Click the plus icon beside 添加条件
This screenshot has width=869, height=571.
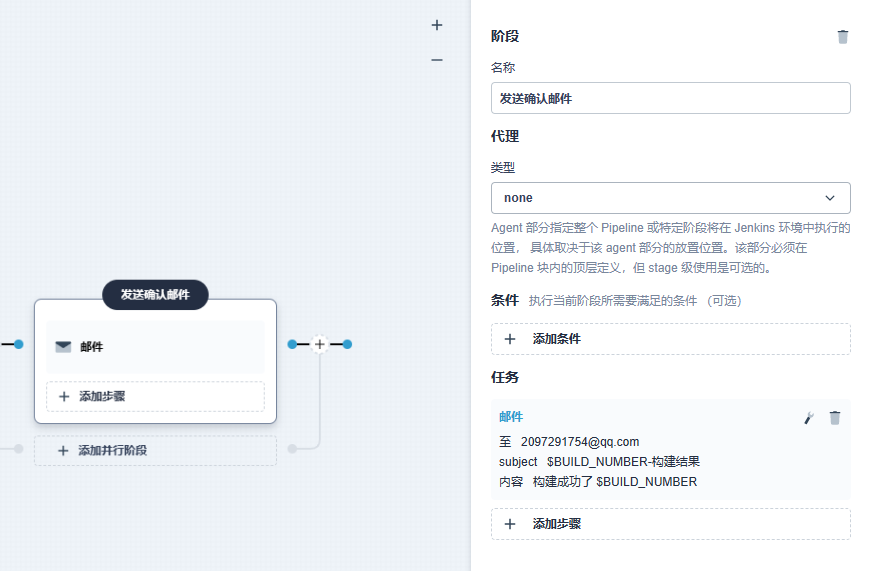[510, 339]
